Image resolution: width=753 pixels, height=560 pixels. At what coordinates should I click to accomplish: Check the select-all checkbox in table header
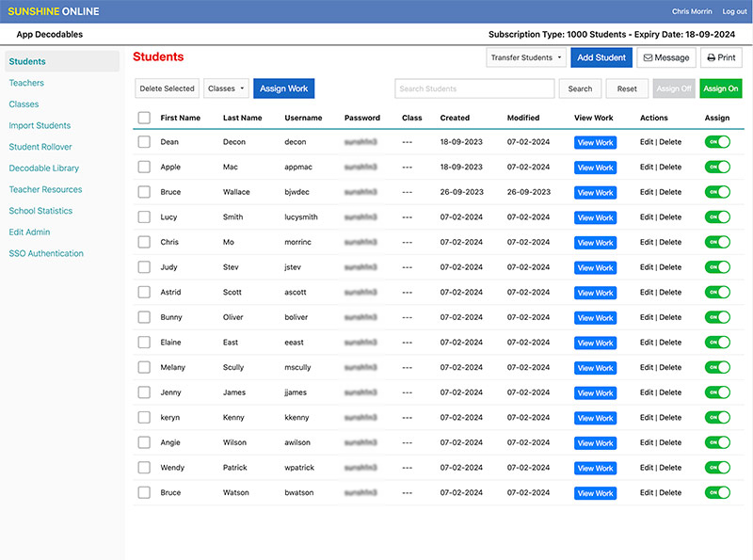144,117
